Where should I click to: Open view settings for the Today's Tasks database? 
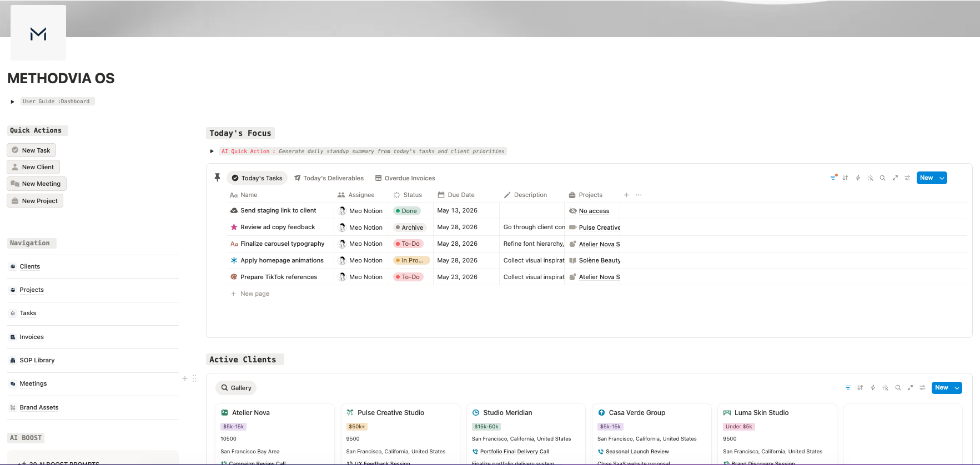coord(907,178)
